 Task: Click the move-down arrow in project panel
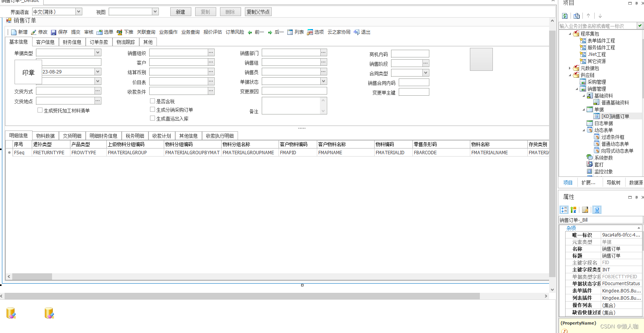600,16
